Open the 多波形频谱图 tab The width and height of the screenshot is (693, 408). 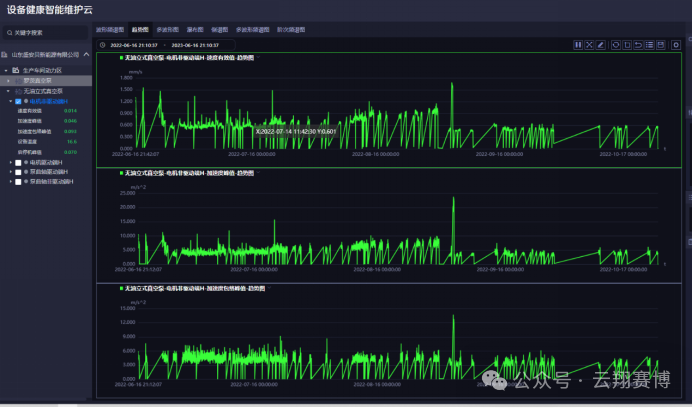(252, 30)
